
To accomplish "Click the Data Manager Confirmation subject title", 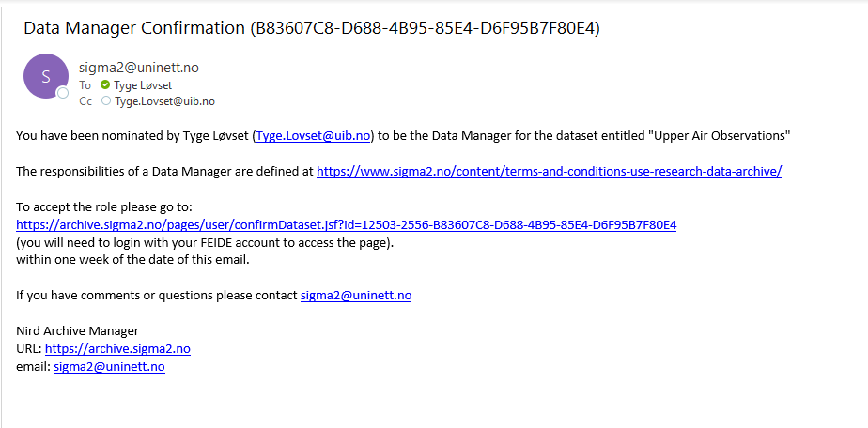I will click(x=311, y=28).
